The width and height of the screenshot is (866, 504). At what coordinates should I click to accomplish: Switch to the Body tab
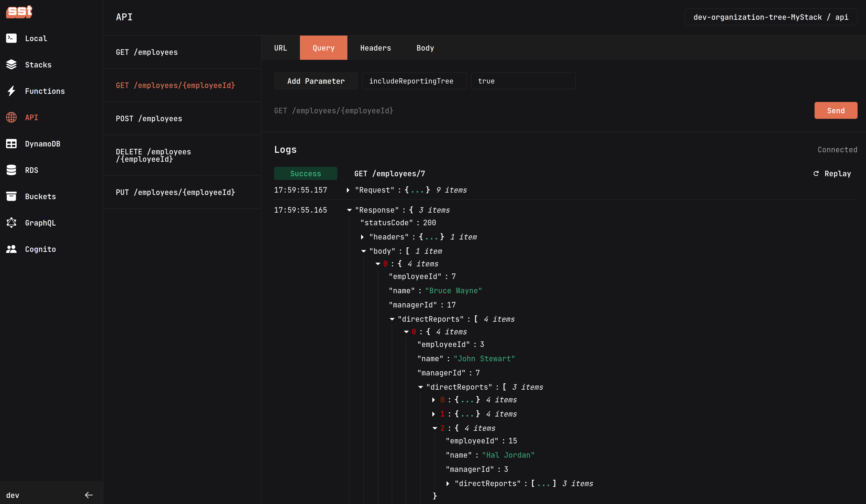[x=425, y=48]
